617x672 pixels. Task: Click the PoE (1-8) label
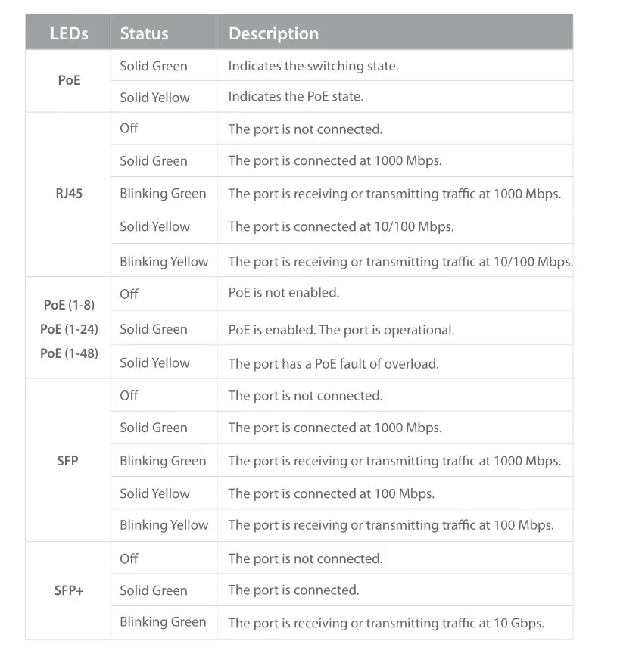(69, 305)
